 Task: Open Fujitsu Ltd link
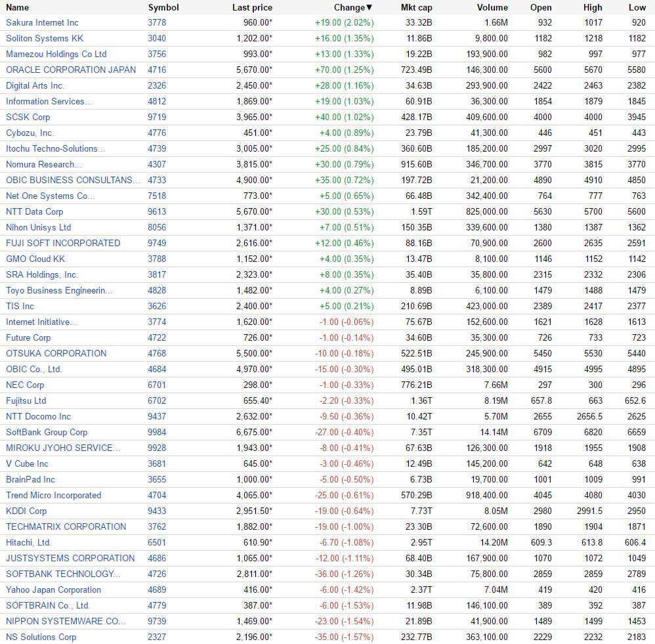[26, 400]
